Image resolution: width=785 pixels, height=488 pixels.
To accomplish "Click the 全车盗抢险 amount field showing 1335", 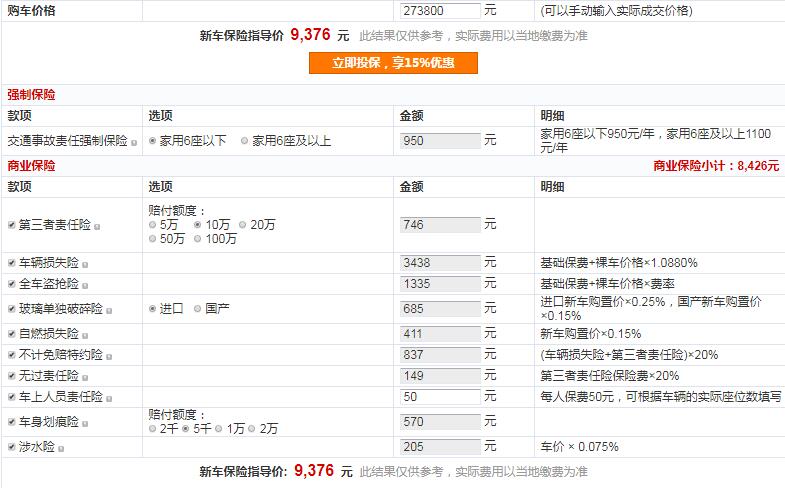I will pos(440,284).
